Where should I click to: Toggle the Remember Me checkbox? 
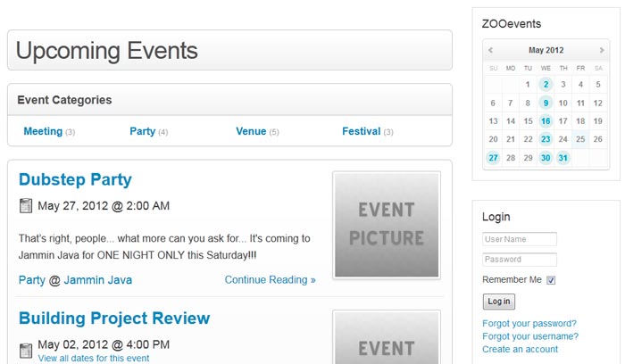click(x=551, y=280)
